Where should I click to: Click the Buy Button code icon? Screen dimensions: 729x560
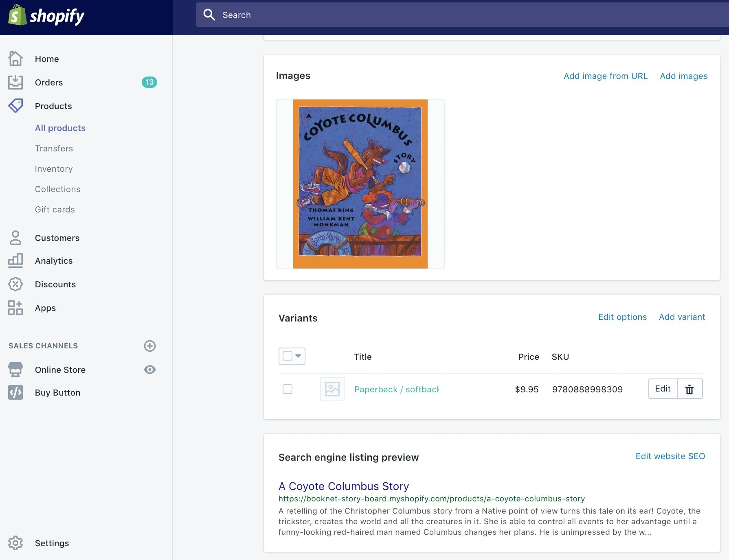(15, 392)
